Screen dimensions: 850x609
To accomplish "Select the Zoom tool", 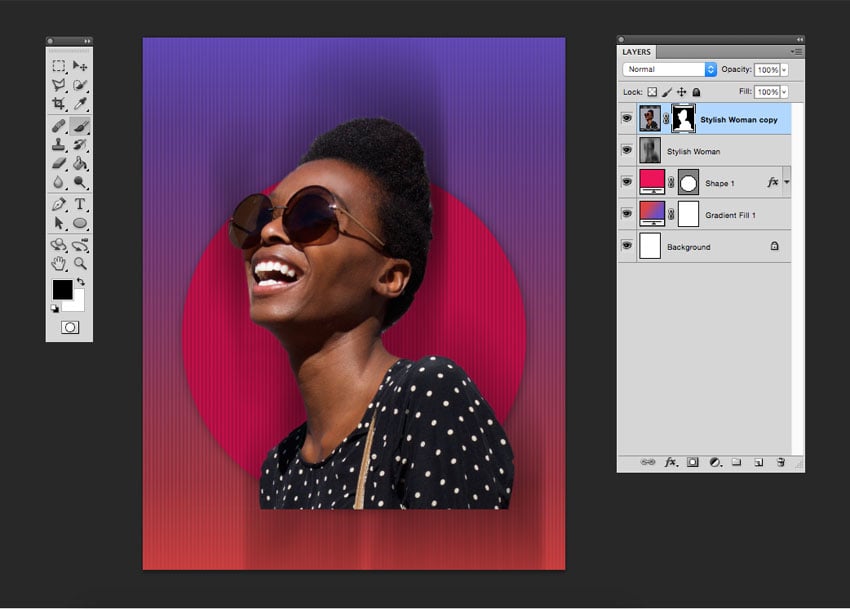I will (x=80, y=264).
